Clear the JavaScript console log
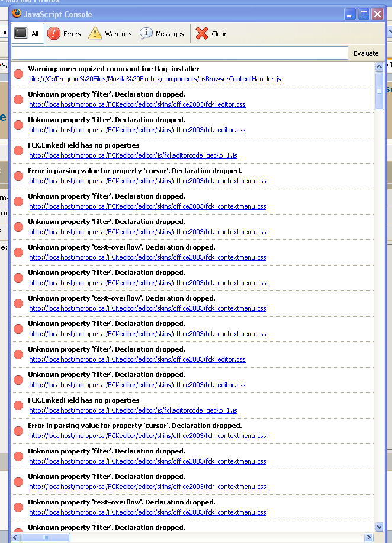The width and height of the screenshot is (392, 543). (211, 34)
